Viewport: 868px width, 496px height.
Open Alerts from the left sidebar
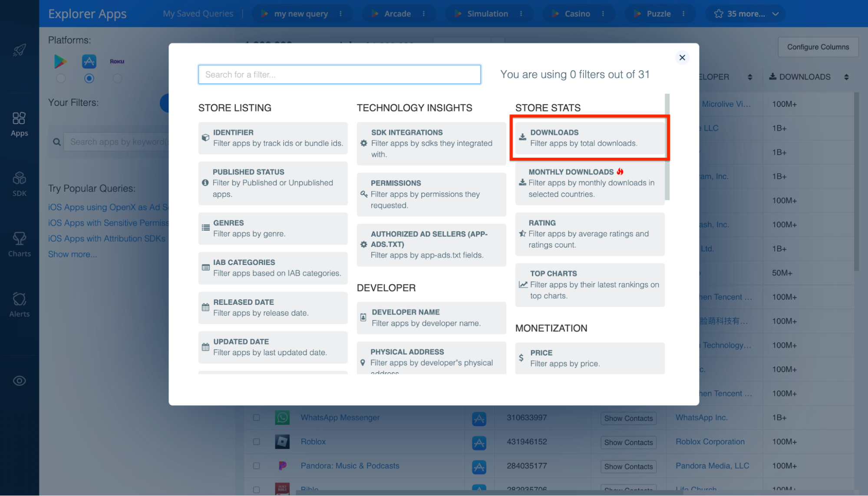19,304
